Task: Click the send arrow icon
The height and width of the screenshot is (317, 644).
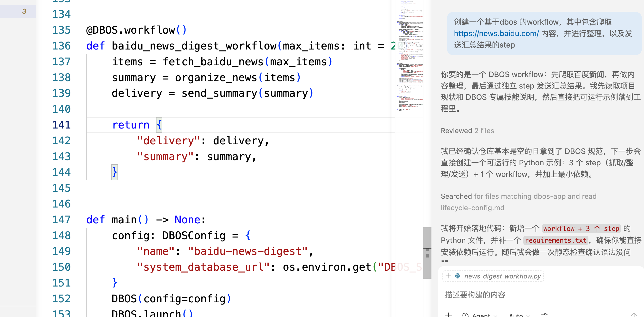Action: 634,315
